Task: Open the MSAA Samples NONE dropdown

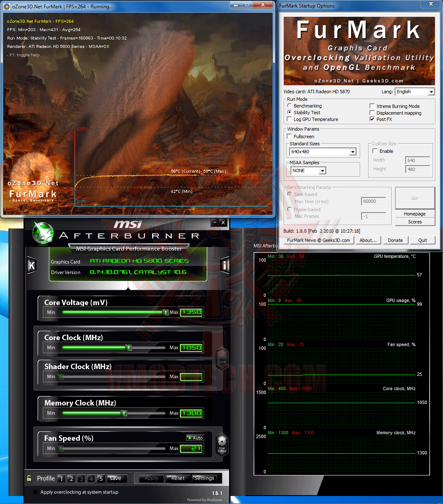Action: click(x=309, y=171)
